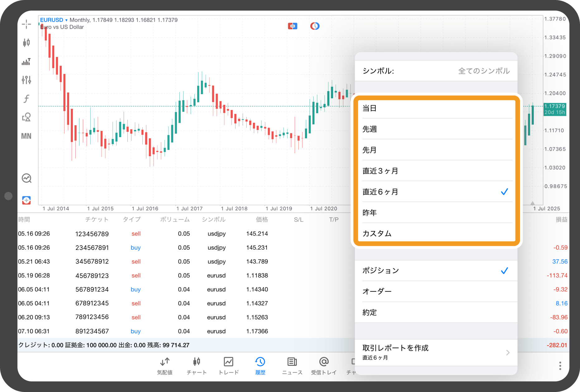Open the シンボル filter selector
Image resolution: width=580 pixels, height=392 pixels.
coord(436,71)
